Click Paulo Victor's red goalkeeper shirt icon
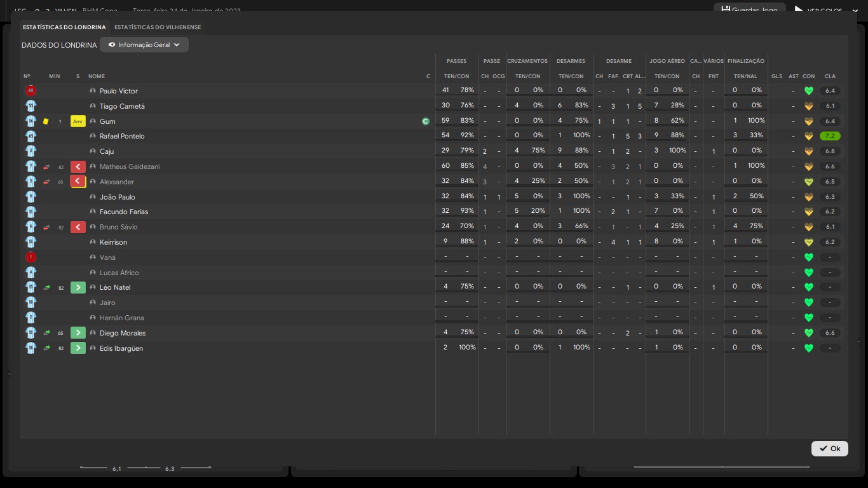 tap(31, 91)
